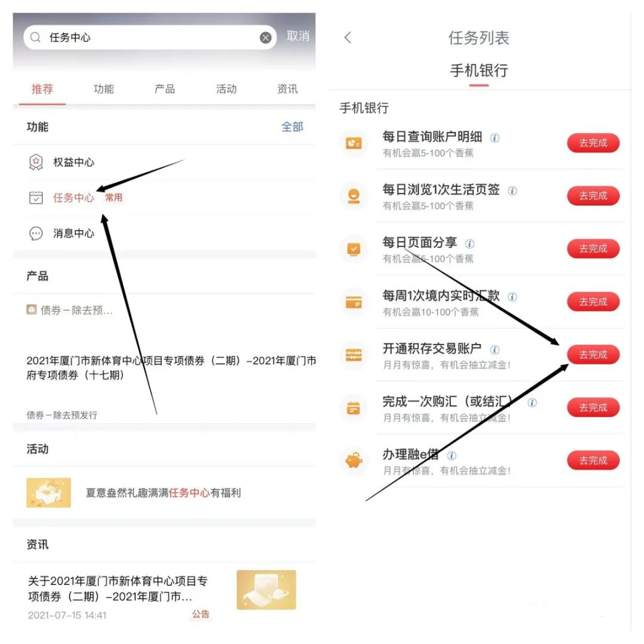Click 取消 to cancel search
644x644 pixels.
pyautogui.click(x=298, y=36)
